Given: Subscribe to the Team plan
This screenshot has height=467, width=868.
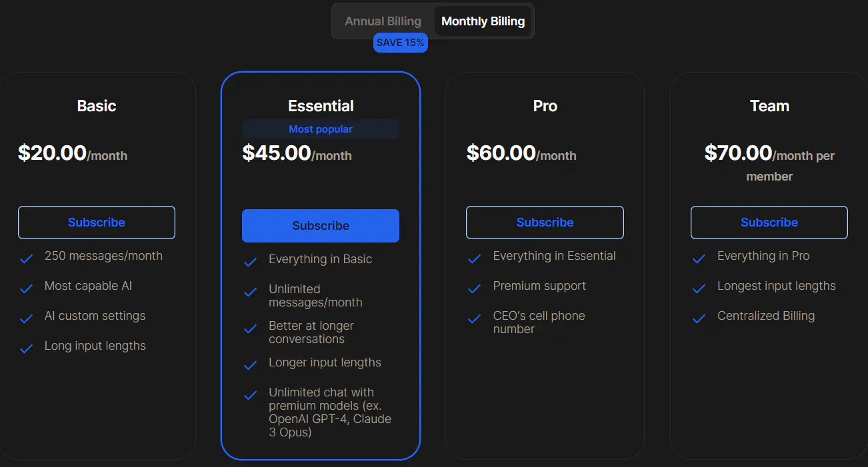Looking at the screenshot, I should coord(769,223).
